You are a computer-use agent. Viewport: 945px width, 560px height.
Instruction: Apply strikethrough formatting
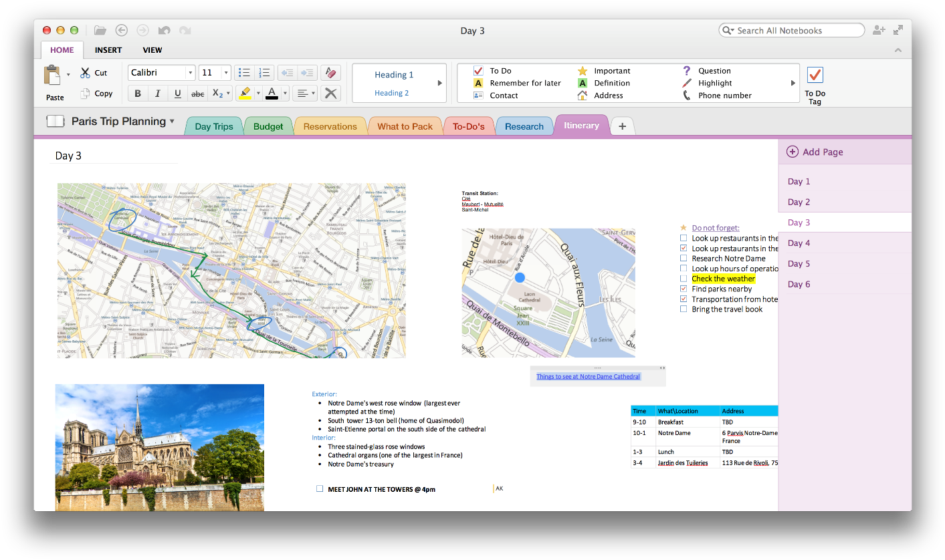tap(197, 93)
